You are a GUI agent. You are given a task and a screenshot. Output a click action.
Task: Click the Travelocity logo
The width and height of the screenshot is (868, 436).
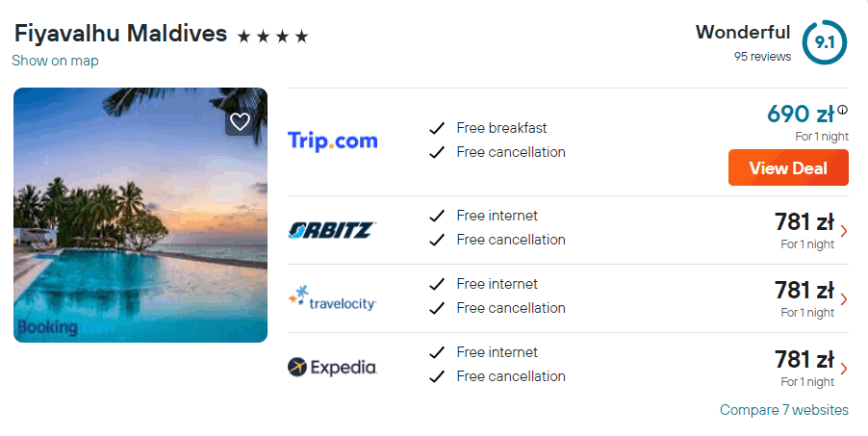point(332,298)
